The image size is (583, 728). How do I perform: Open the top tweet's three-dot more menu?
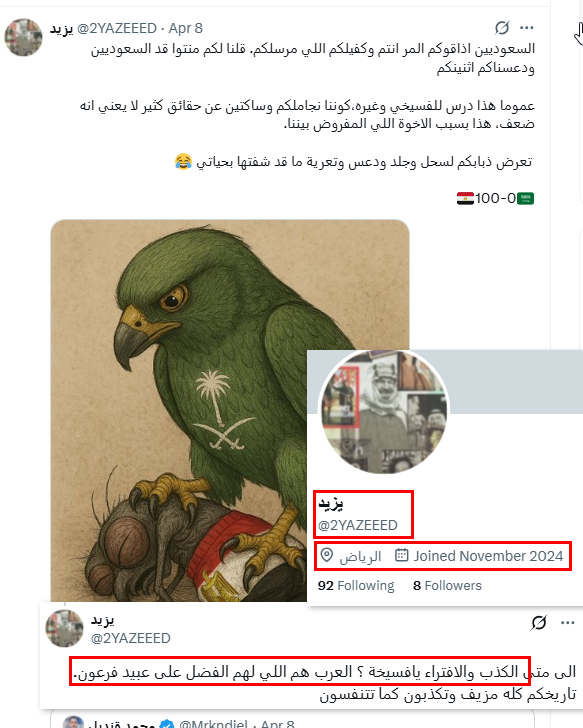526,28
